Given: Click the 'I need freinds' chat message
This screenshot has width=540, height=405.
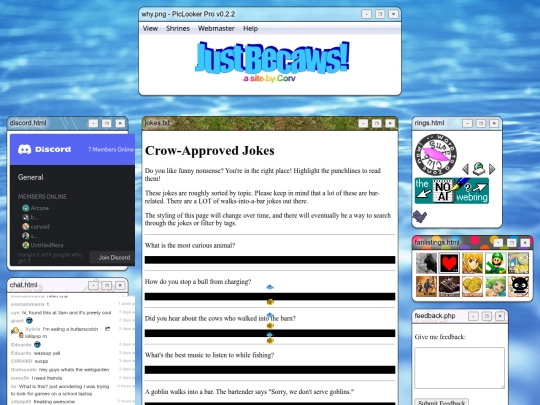Looking at the screenshot, I should click(x=47, y=378).
